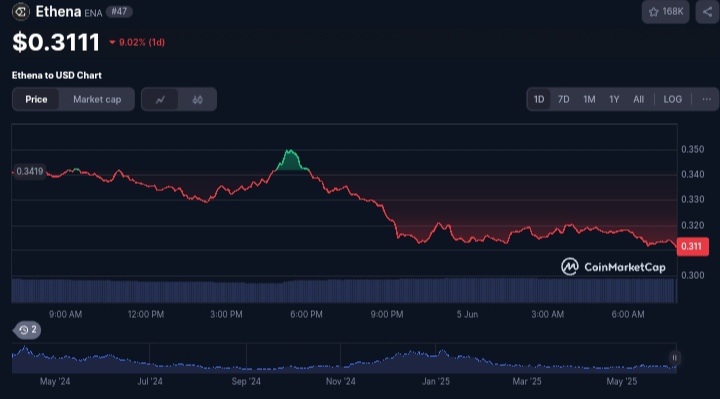The image size is (720, 399).
Task: Set chart range to 1Y
Action: [614, 99]
